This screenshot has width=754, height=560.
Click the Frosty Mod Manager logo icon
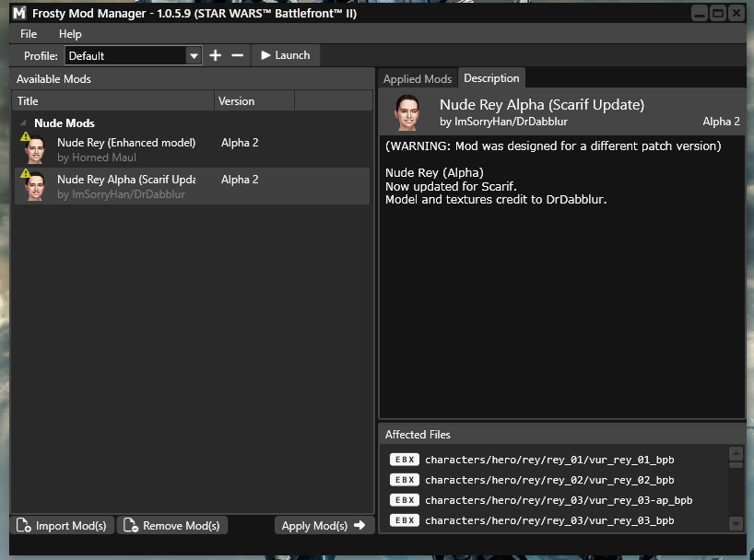(19, 13)
